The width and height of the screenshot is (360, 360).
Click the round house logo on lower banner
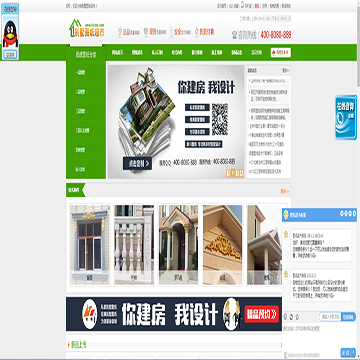(x=90, y=314)
